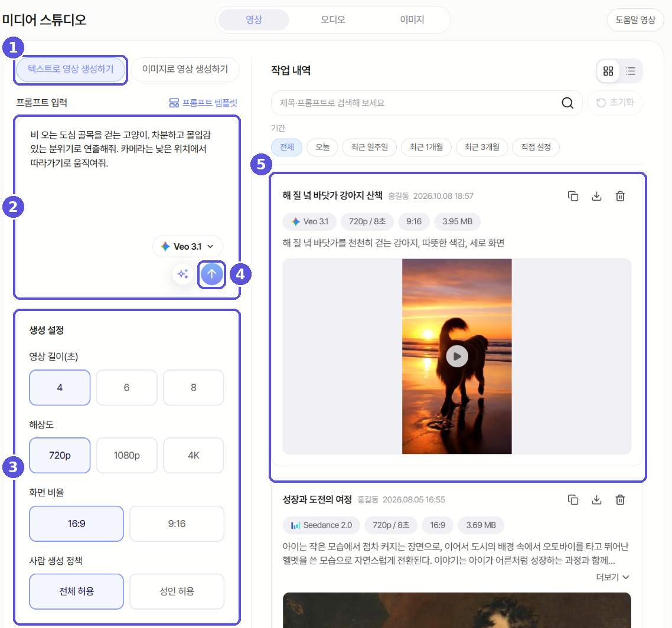The image size is (672, 628).
Task: Open the Veo 3.1 model dropdown
Action: click(x=188, y=246)
